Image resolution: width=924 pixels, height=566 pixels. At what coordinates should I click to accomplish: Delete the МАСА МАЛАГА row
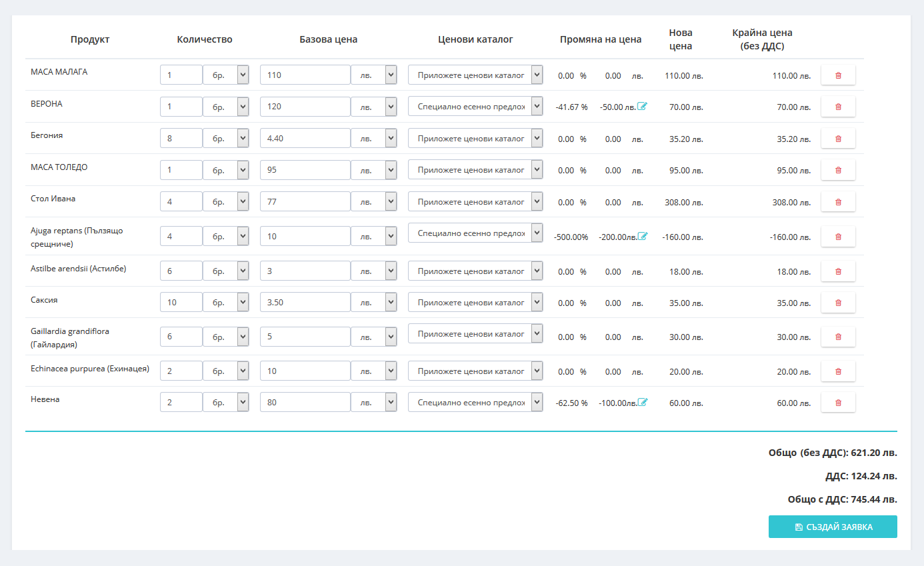pos(838,75)
